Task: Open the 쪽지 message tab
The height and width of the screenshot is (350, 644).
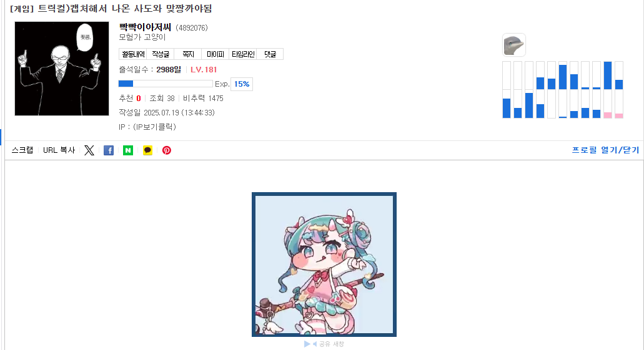Action: click(188, 54)
